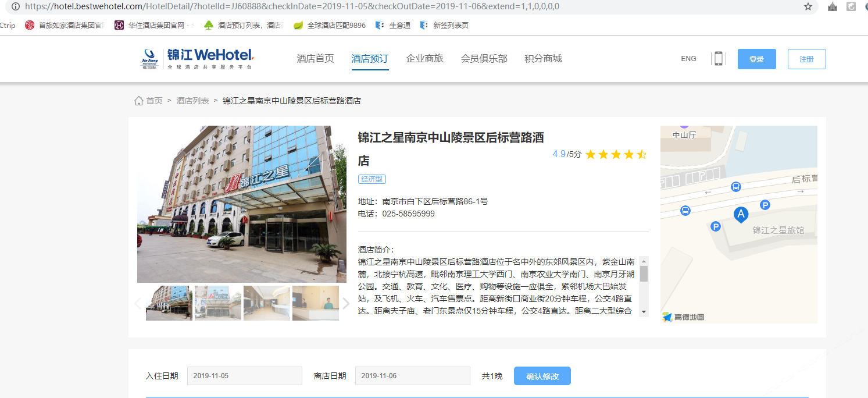Click the castle extension icon

tap(833, 6)
